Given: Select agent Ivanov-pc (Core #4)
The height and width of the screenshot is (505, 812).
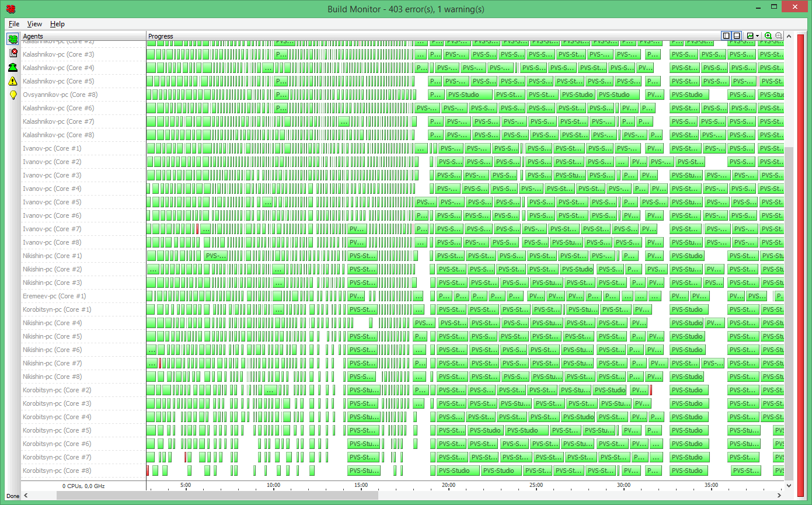Looking at the screenshot, I should tap(52, 189).
